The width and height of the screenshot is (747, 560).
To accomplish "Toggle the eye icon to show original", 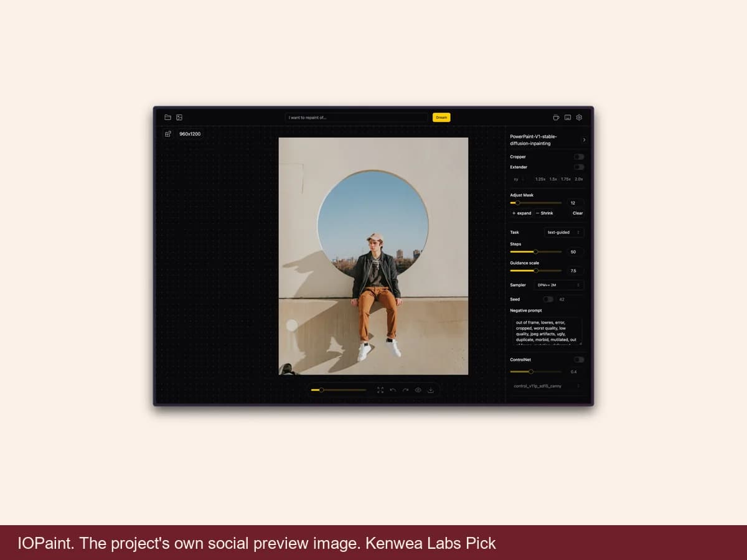I will click(418, 390).
